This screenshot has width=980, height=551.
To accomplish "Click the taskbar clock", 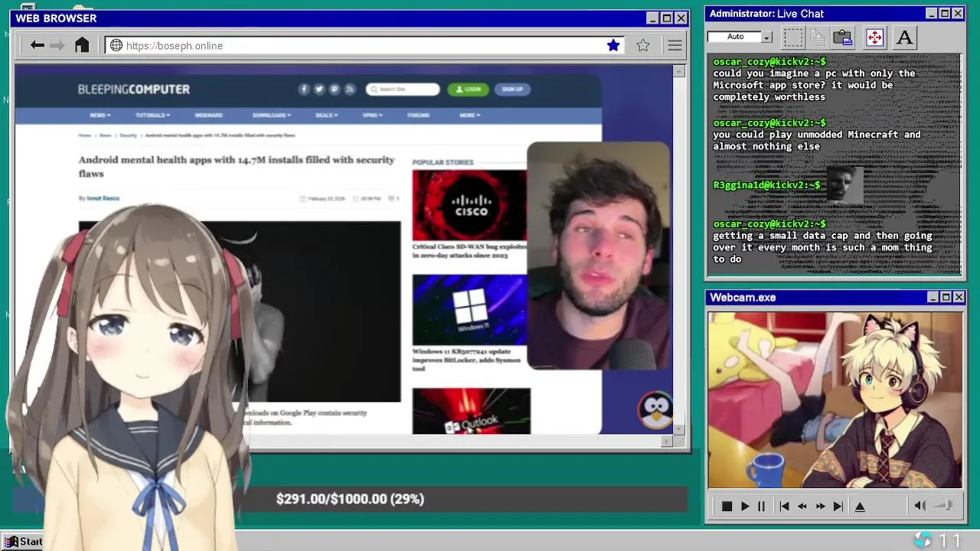I will [x=949, y=540].
